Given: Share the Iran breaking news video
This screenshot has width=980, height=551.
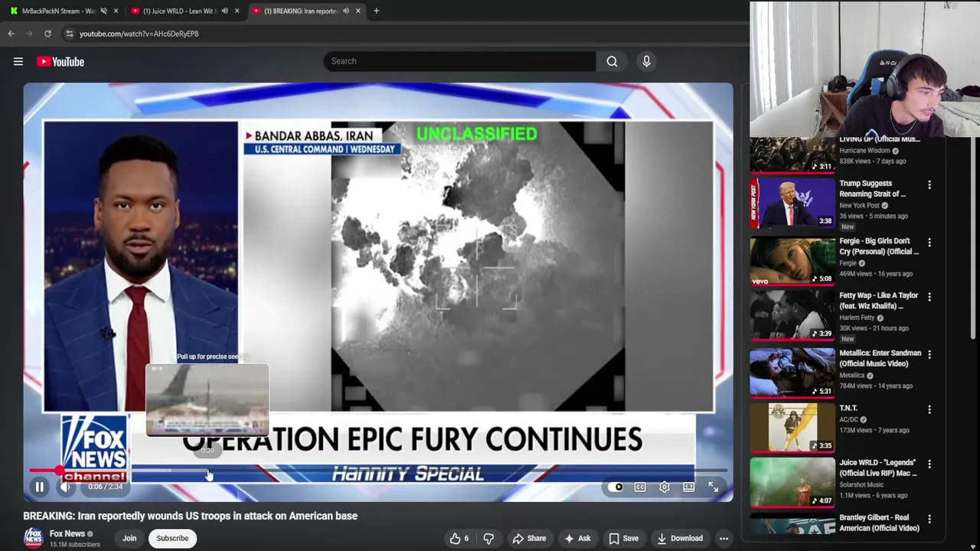Looking at the screenshot, I should click(529, 538).
